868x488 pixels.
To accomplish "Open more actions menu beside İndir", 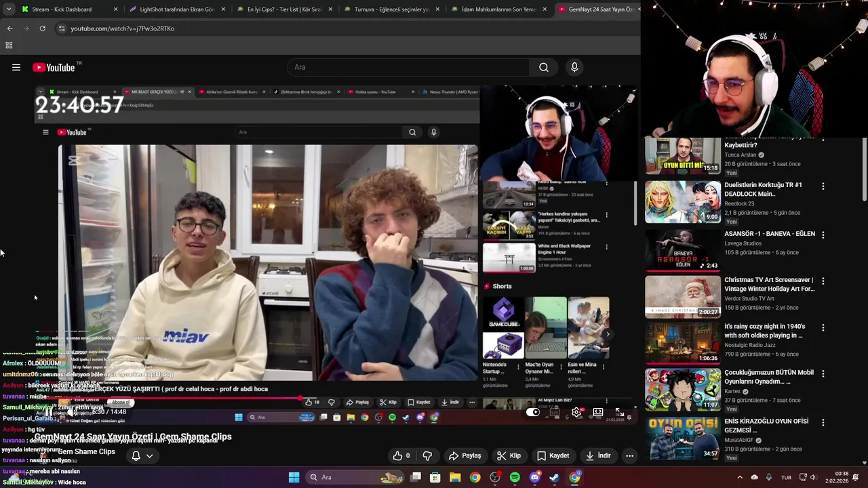I will point(629,455).
